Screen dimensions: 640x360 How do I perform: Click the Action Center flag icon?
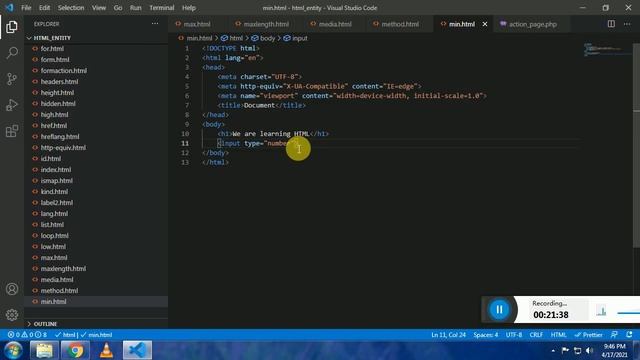point(565,351)
